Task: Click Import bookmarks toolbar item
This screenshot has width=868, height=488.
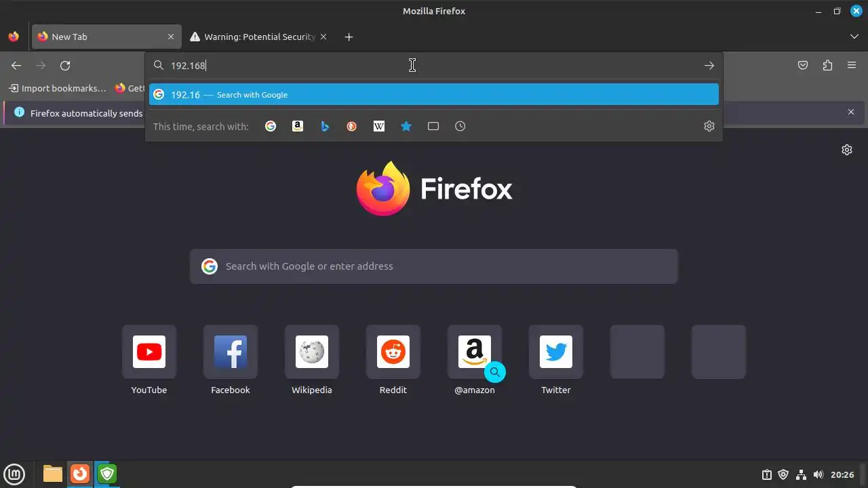Action: pos(58,88)
